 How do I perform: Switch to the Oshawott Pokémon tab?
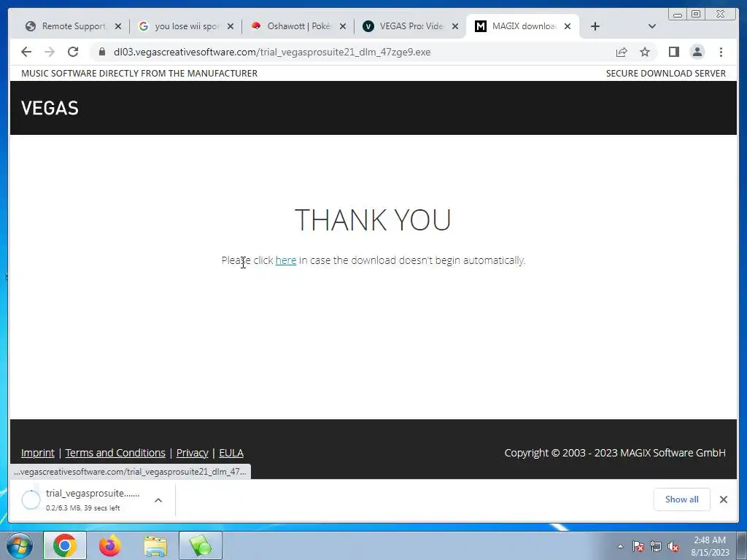(298, 26)
